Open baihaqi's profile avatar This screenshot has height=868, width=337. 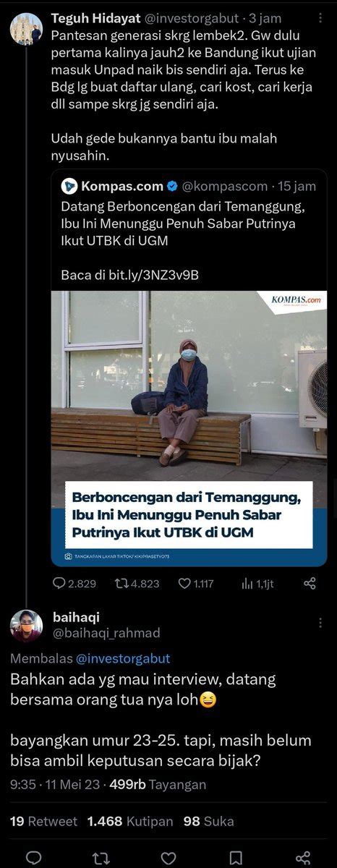(26, 626)
